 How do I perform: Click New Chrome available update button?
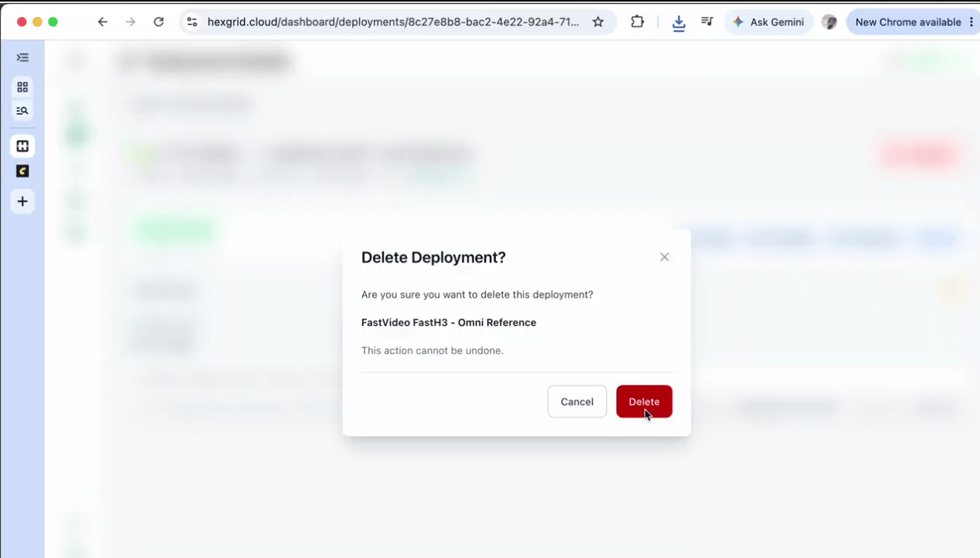click(x=907, y=22)
